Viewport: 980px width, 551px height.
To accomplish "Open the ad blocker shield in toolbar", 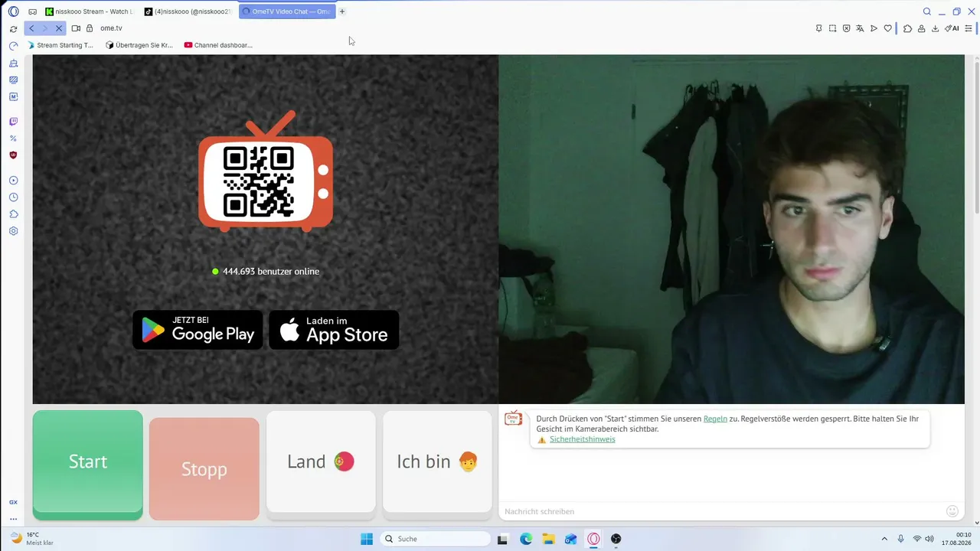I will tap(846, 28).
